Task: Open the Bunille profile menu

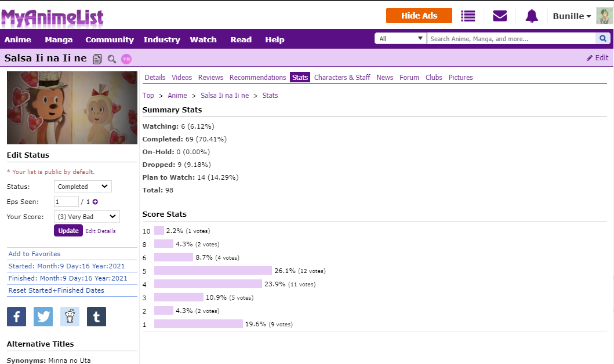Action: point(572,16)
